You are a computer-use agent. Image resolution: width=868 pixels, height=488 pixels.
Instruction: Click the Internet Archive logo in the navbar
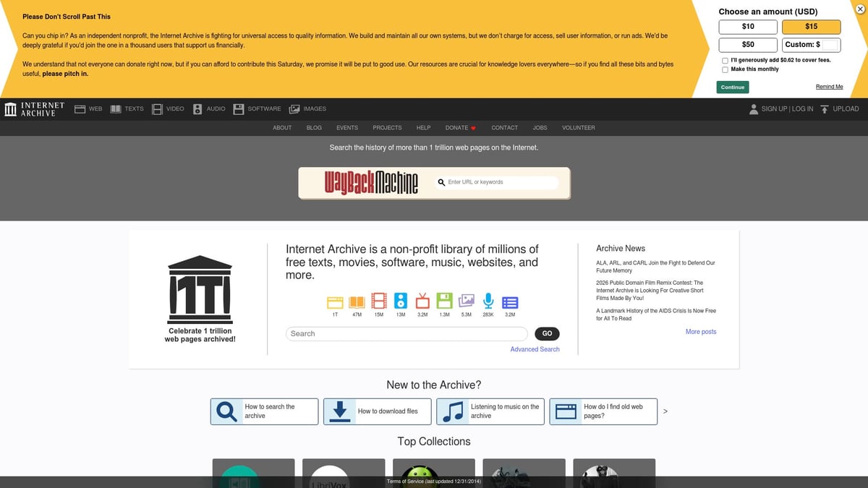click(x=33, y=108)
